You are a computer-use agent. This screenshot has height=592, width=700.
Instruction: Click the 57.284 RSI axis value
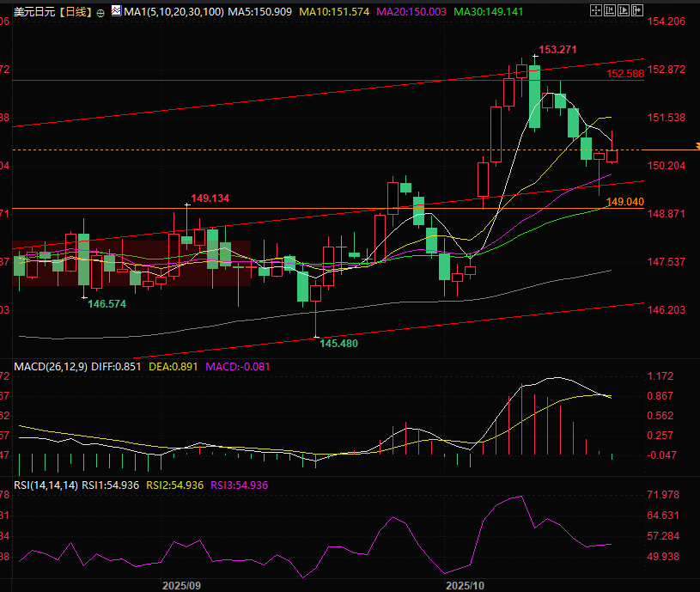click(x=663, y=536)
